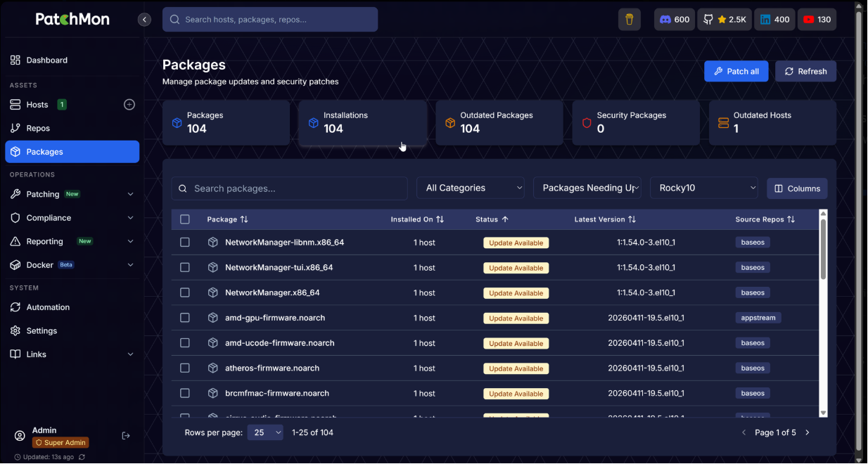The height and width of the screenshot is (464, 868).
Task: Click the refresh icon next to Updated
Action: (82, 457)
